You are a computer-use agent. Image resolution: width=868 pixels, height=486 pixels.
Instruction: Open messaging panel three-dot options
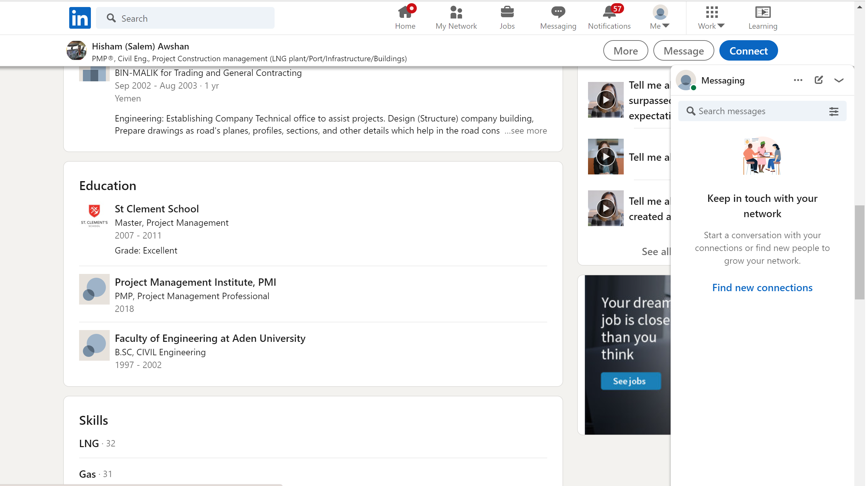pos(798,80)
